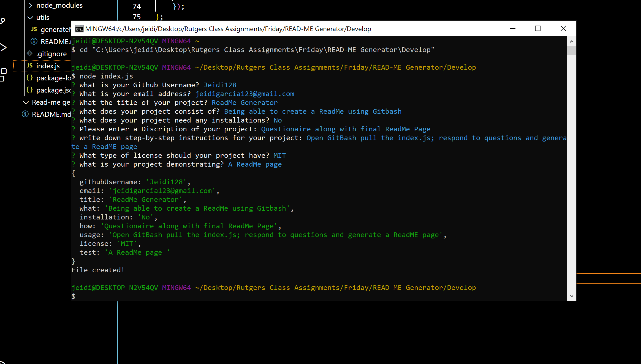The image size is (641, 364).
Task: Select .gitignore in the file tree
Action: tap(51, 53)
